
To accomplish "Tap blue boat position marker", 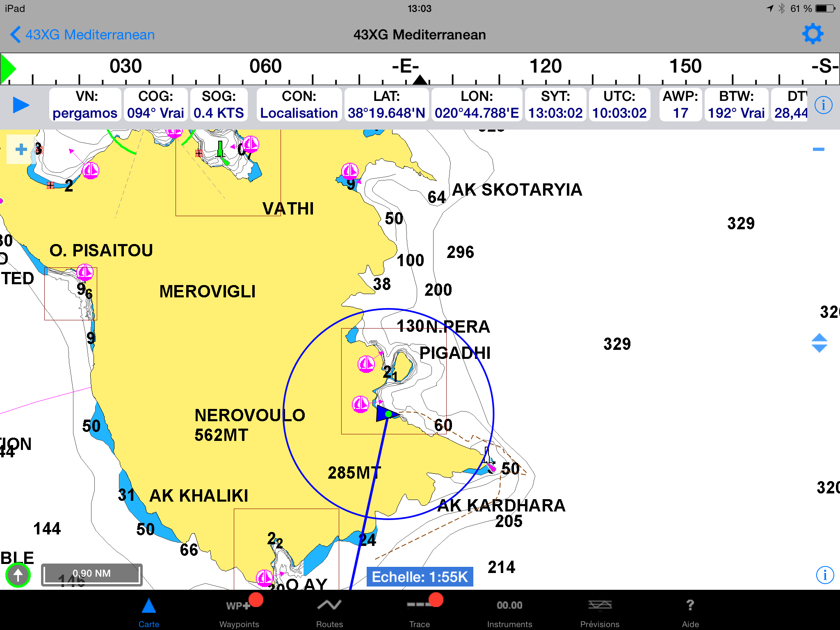I will point(385,414).
